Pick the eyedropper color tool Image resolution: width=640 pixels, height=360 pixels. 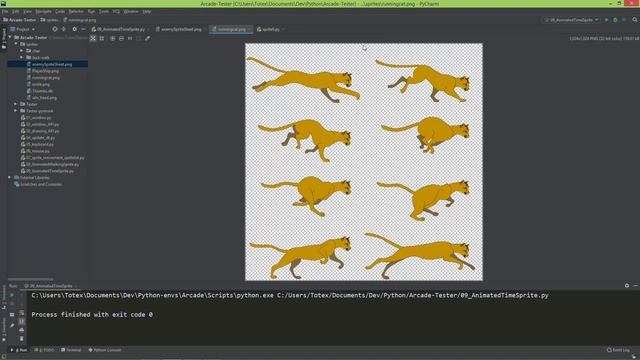tap(147, 38)
